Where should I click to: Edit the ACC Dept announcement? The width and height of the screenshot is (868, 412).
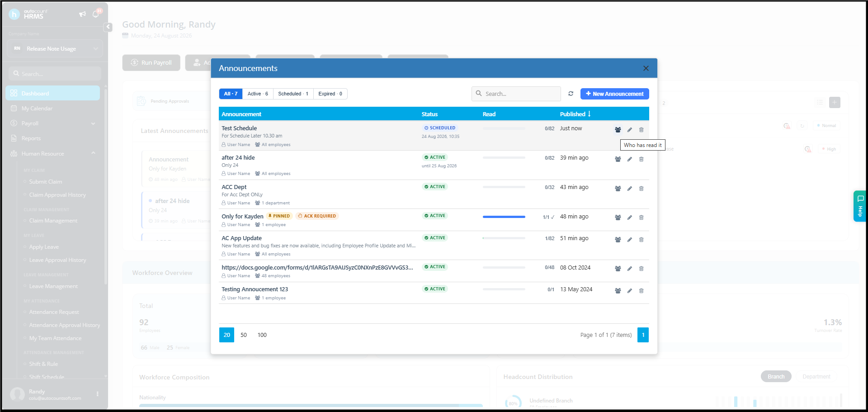629,189
